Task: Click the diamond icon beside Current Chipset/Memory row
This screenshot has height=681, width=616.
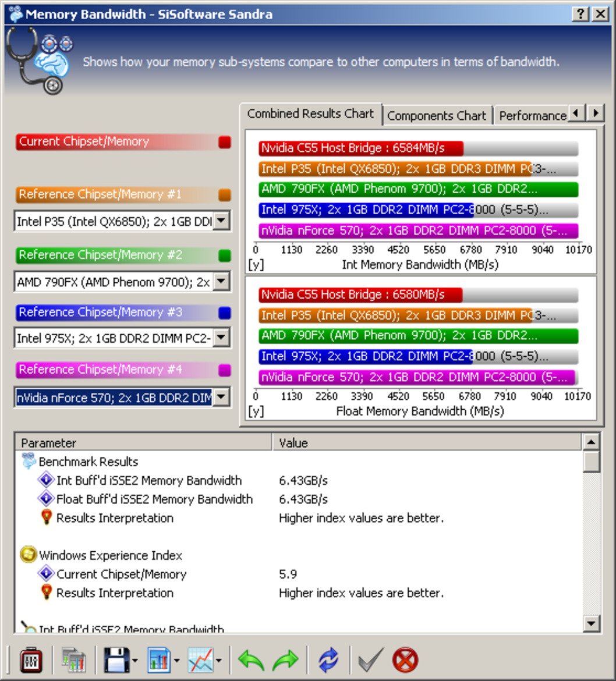Action: coord(45,574)
